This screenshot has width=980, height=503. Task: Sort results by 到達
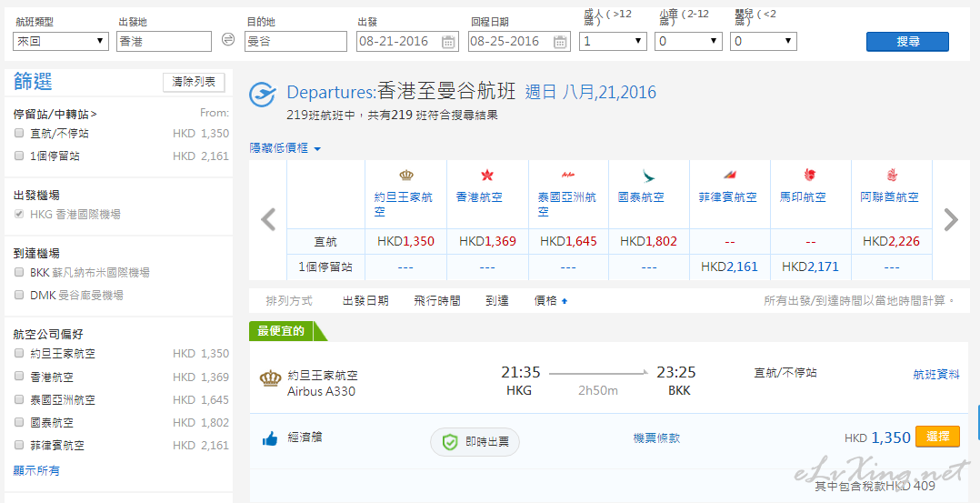pos(497,301)
